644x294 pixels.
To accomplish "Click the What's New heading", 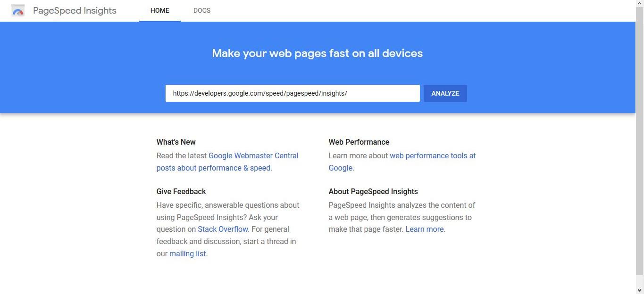I will (x=176, y=142).
